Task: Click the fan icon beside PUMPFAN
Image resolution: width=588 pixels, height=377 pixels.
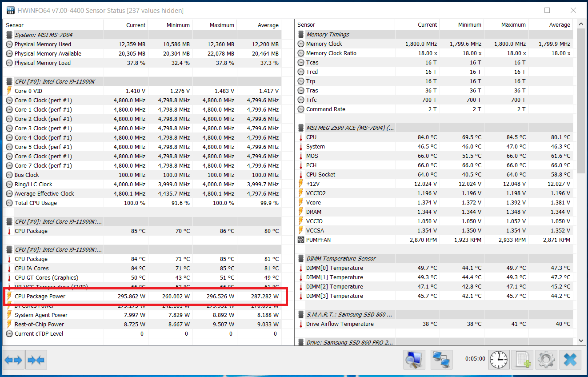Action: pos(301,240)
